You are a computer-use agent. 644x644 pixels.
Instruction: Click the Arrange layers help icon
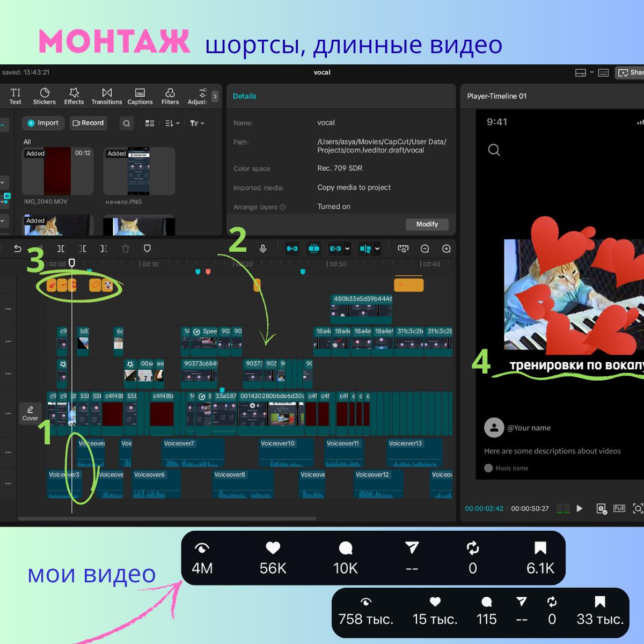click(283, 207)
